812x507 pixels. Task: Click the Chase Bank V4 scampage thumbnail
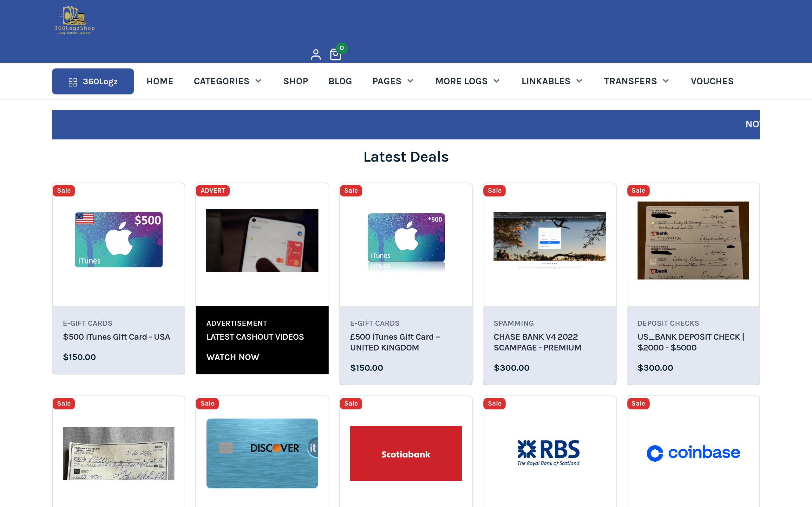click(549, 240)
